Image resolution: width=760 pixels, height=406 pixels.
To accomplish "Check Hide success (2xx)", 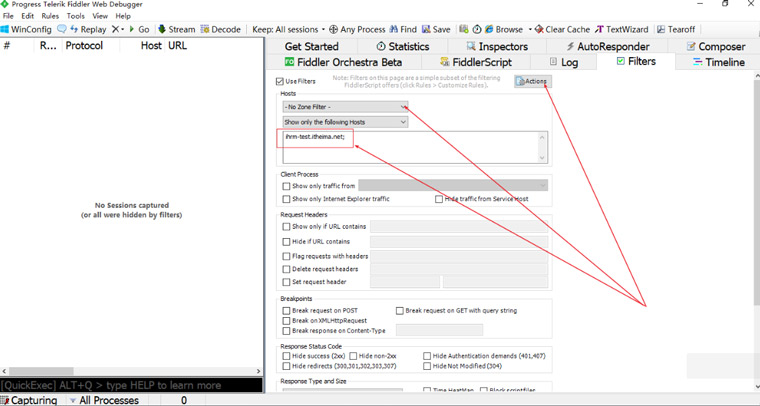I will [x=286, y=356].
